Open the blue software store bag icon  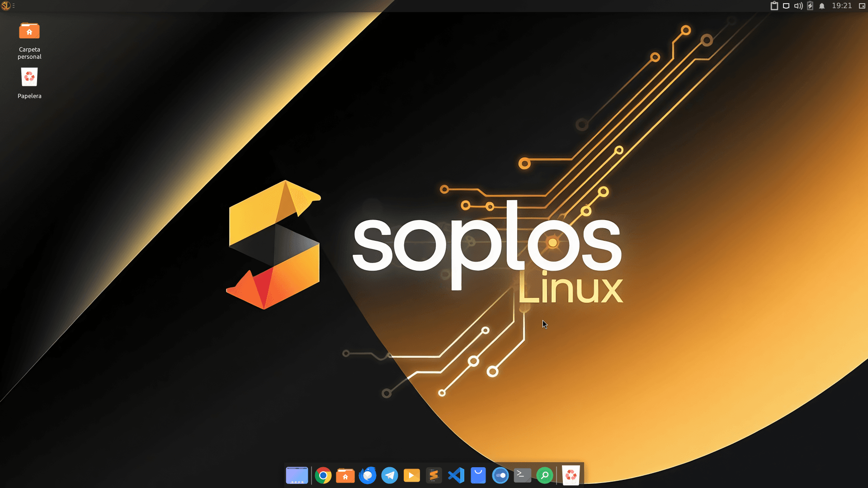[x=478, y=475]
